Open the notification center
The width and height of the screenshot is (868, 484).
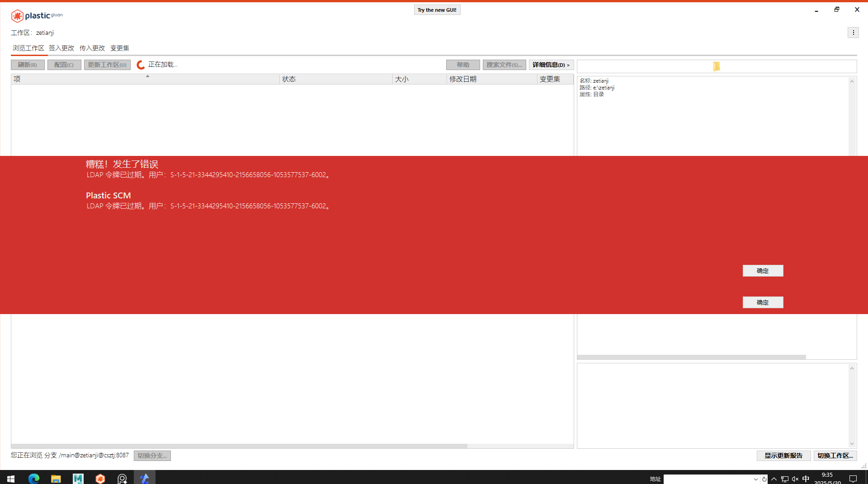(x=853, y=479)
